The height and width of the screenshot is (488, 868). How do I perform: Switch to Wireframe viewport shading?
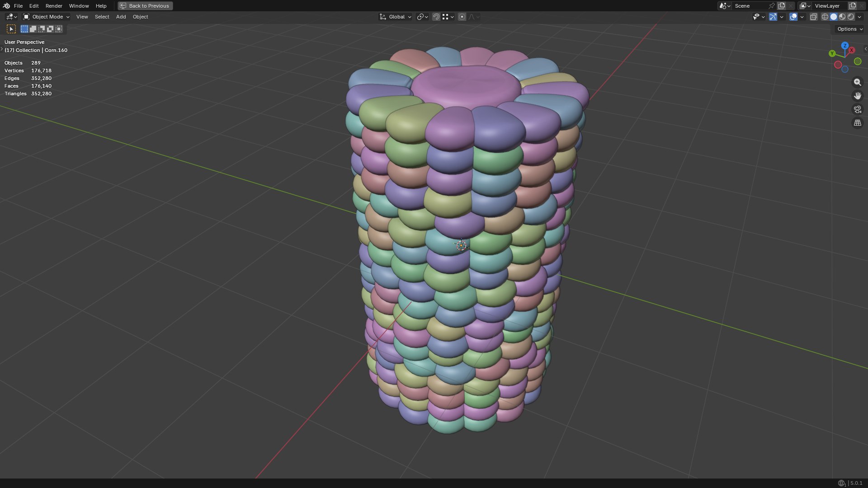pos(825,17)
